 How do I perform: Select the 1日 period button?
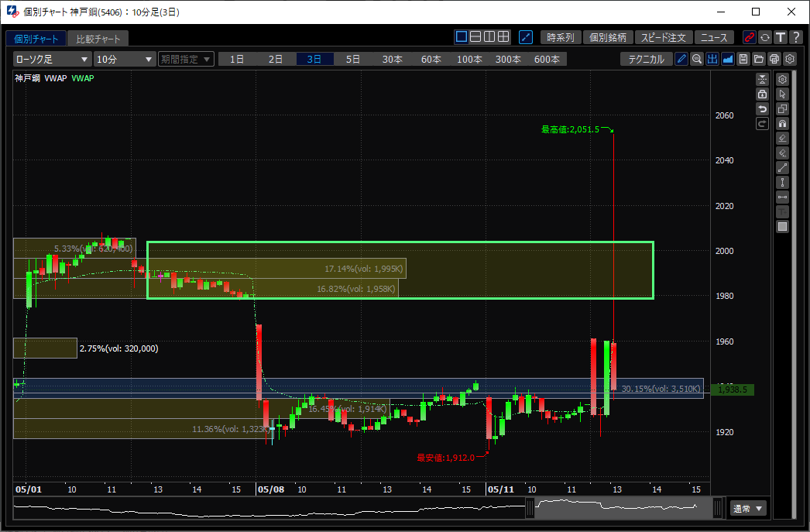[237, 60]
